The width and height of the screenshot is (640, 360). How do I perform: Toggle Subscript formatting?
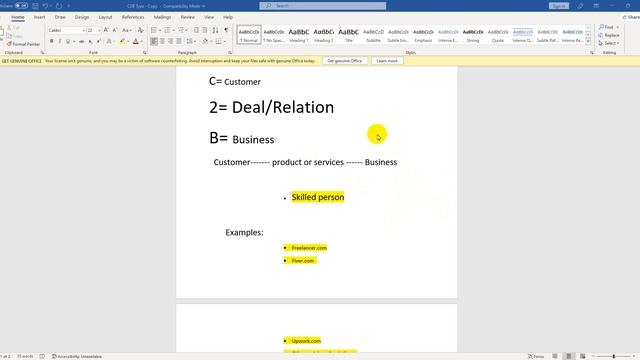pyautogui.click(x=91, y=41)
